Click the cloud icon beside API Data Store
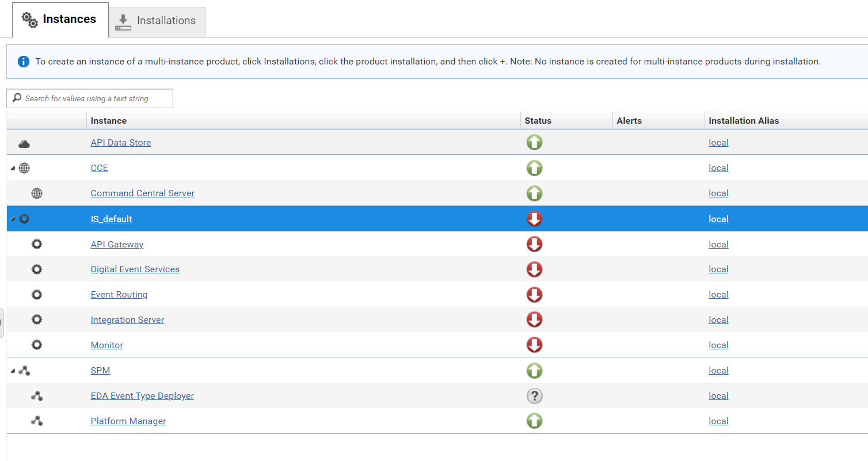This screenshot has width=868, height=461. tap(24, 143)
